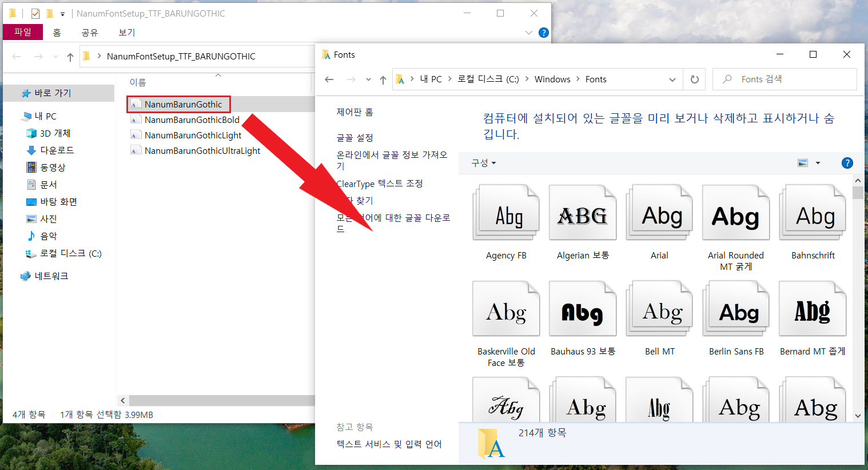Viewport: 868px width, 470px height.
Task: Open the 공유 ribbon tab
Action: (x=90, y=33)
